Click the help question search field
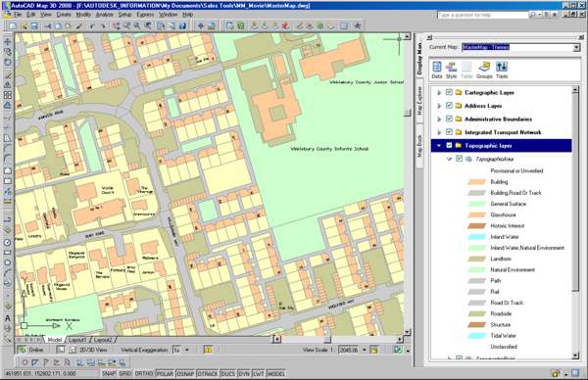Image resolution: width=588 pixels, height=380 pixels. 482,15
